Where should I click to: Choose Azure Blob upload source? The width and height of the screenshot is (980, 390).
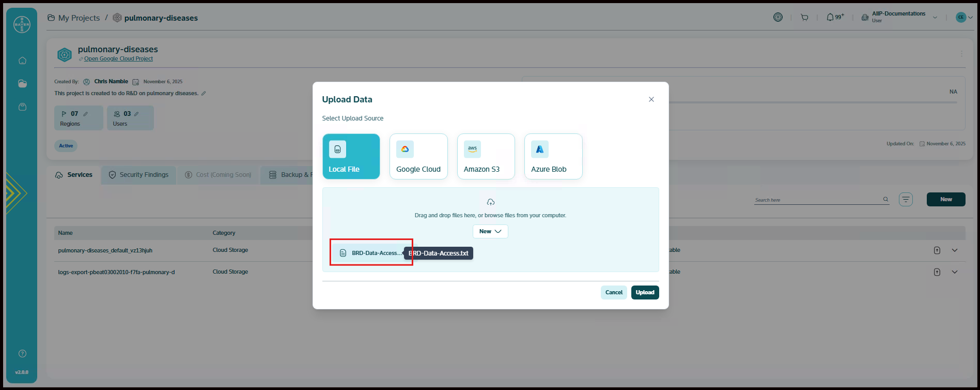click(553, 157)
